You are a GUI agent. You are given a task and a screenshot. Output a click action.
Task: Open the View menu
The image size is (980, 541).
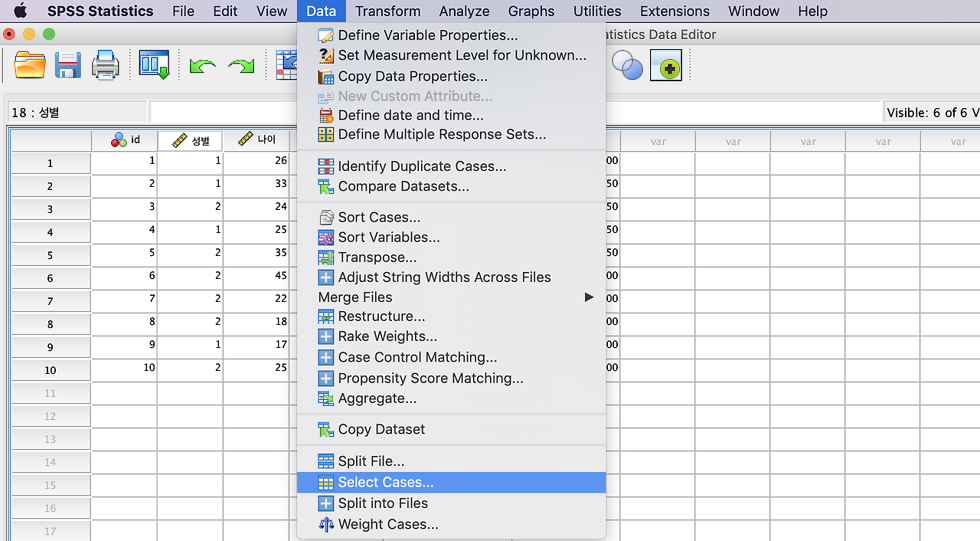click(x=272, y=11)
